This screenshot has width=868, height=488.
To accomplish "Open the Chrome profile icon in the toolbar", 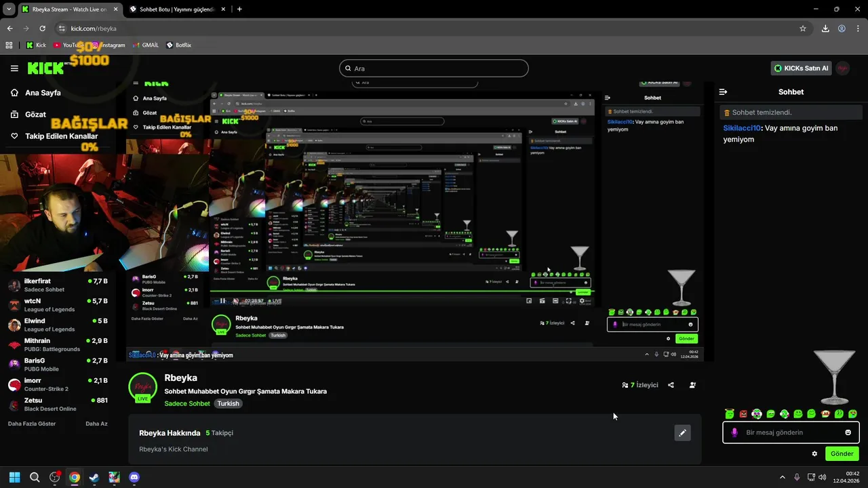I will [842, 28].
